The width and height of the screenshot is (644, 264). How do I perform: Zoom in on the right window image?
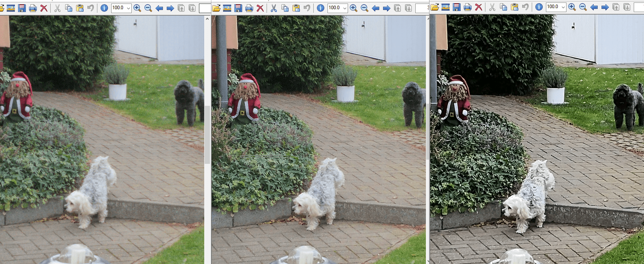[x=572, y=7]
